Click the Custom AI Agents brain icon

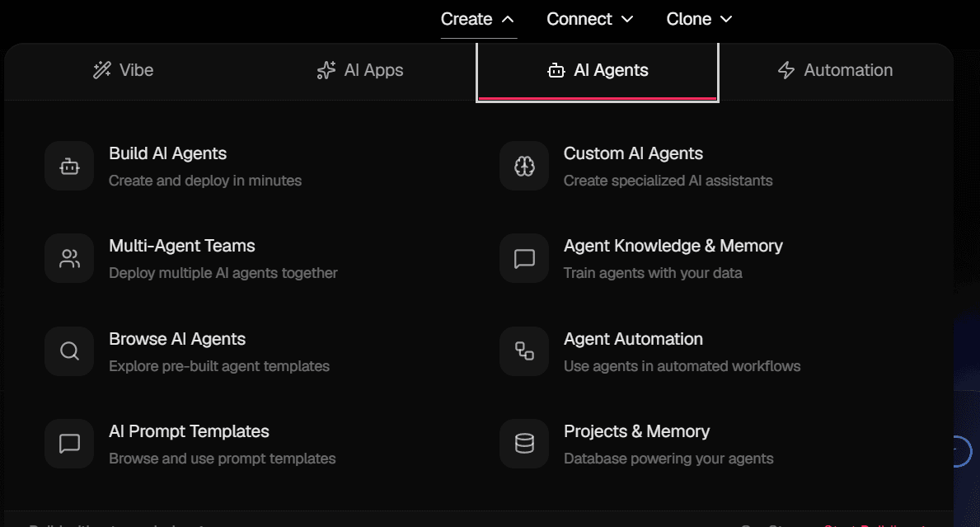point(524,166)
